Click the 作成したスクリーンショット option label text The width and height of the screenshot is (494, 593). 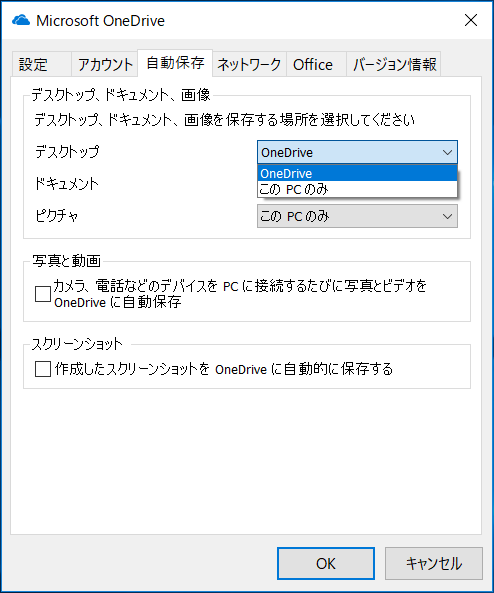click(x=224, y=369)
